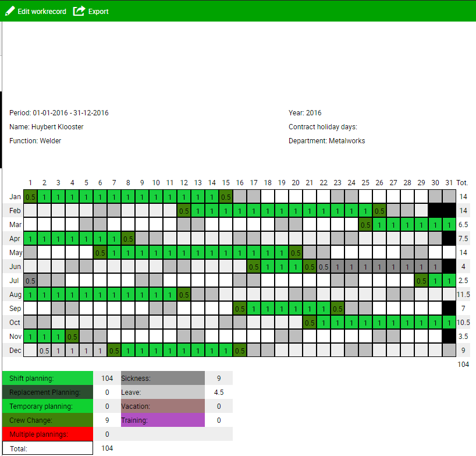Click the pencil icon for Edit workrecord

(x=10, y=11)
